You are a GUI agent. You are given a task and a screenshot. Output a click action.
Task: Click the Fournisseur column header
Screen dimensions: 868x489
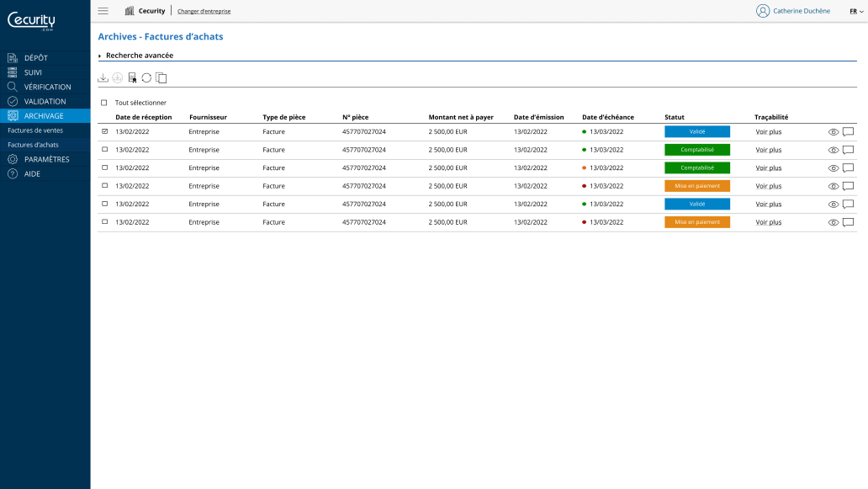coord(208,117)
